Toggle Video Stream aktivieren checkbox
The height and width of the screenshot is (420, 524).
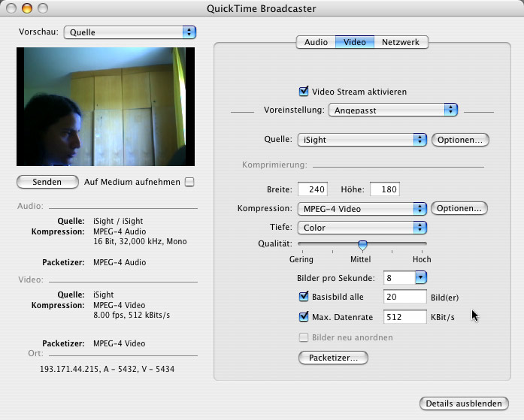[x=304, y=91]
